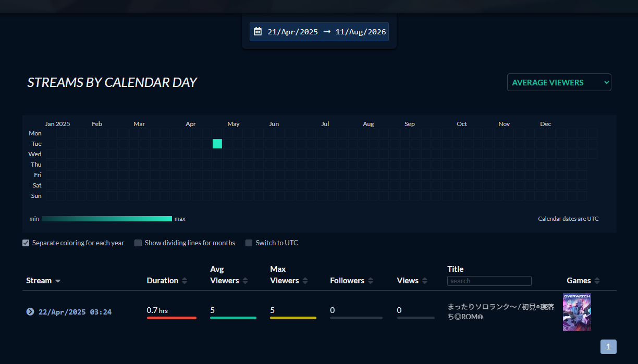This screenshot has height=364, width=638.
Task: Enable Show dividing lines for months
Action: [x=138, y=243]
